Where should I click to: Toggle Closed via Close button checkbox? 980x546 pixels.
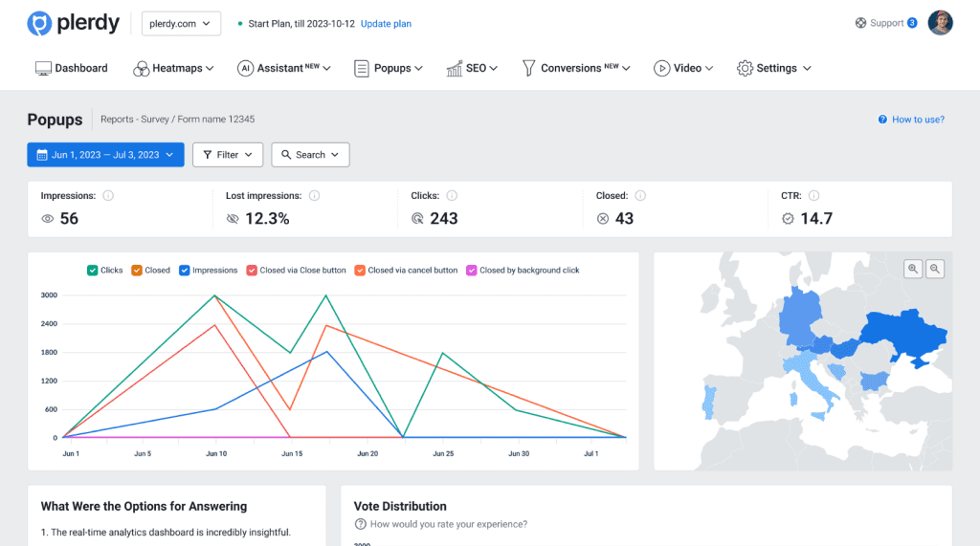coord(252,271)
